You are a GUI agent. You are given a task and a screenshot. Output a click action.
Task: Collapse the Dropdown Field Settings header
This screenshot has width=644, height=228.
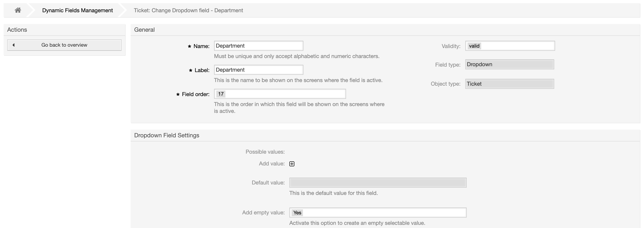pyautogui.click(x=166, y=135)
